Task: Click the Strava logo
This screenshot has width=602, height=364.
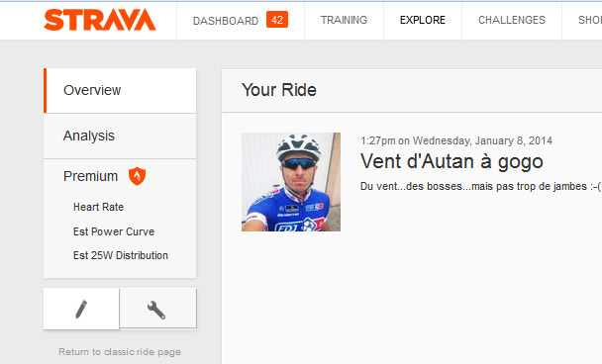Action: point(100,20)
